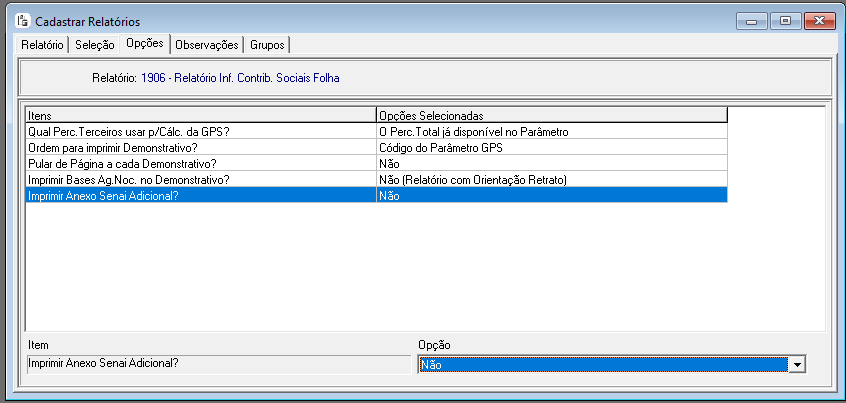Click the Opção combo box showing Não
The width and height of the screenshot is (846, 403).
(x=612, y=365)
